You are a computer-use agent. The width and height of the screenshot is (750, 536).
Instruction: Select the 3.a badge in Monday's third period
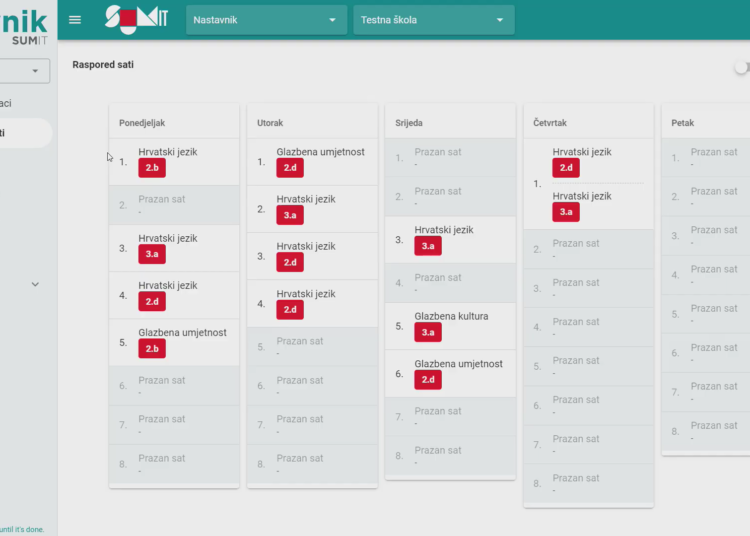152,255
